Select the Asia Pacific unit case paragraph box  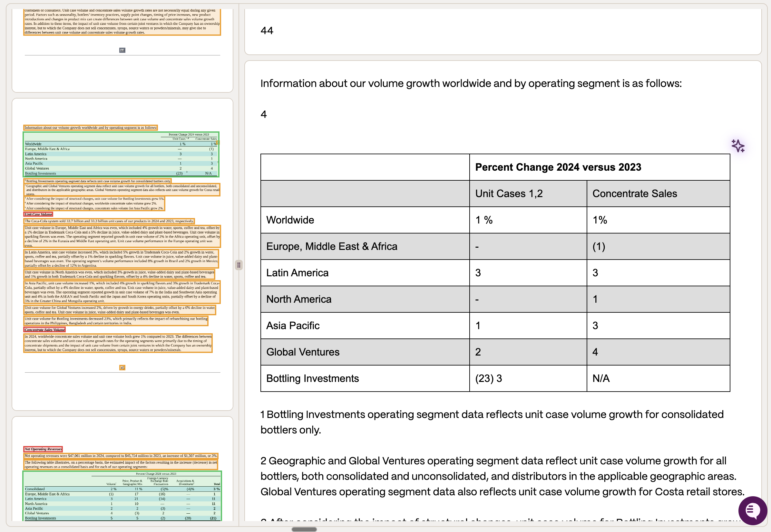point(122,292)
